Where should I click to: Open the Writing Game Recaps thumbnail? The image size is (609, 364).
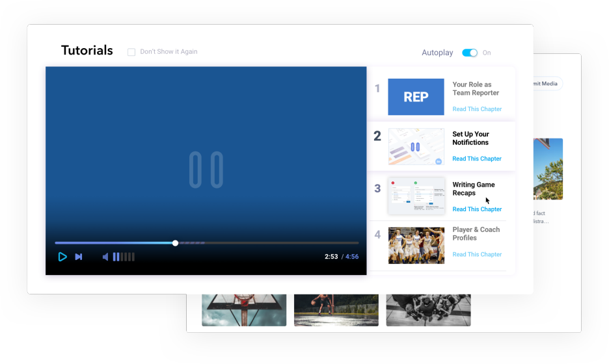coord(416,196)
